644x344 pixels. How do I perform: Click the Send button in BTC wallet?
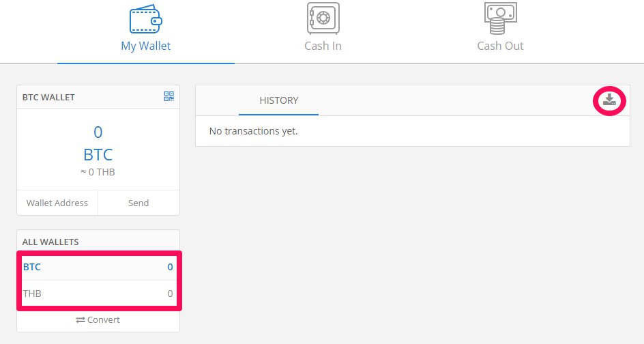[138, 203]
